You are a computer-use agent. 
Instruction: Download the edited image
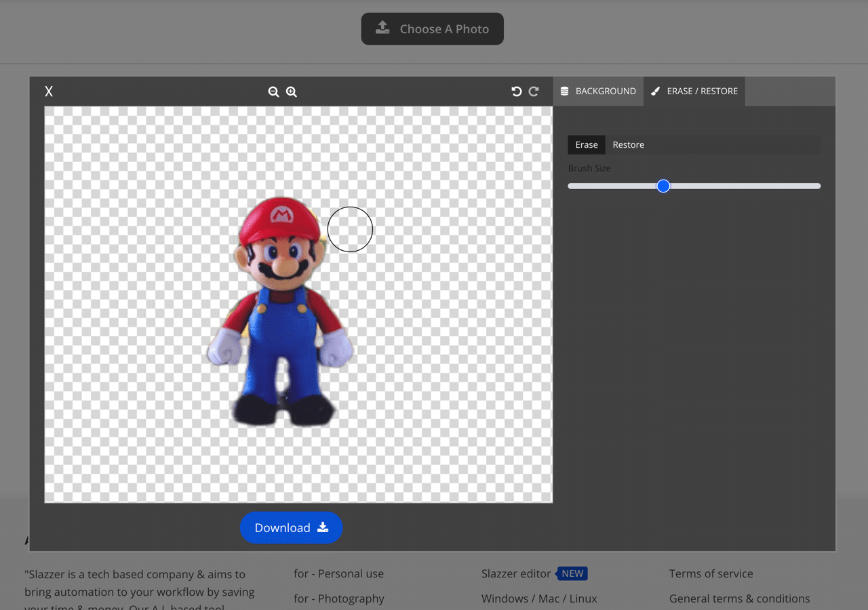pos(291,527)
